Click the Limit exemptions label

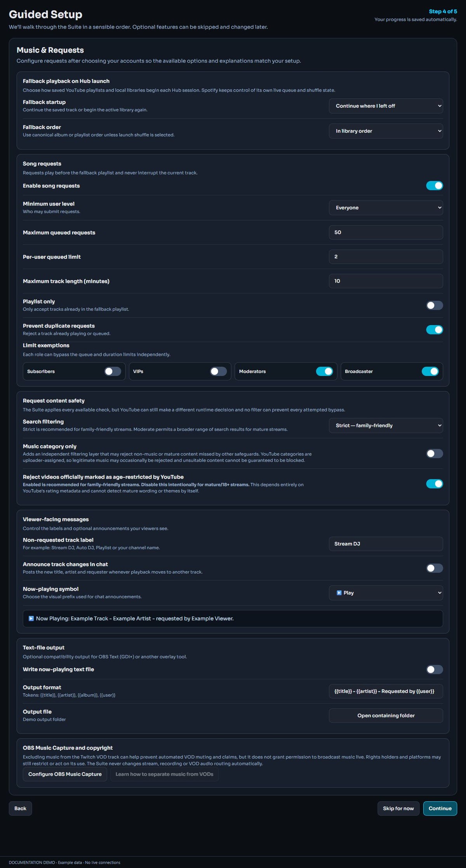click(46, 345)
